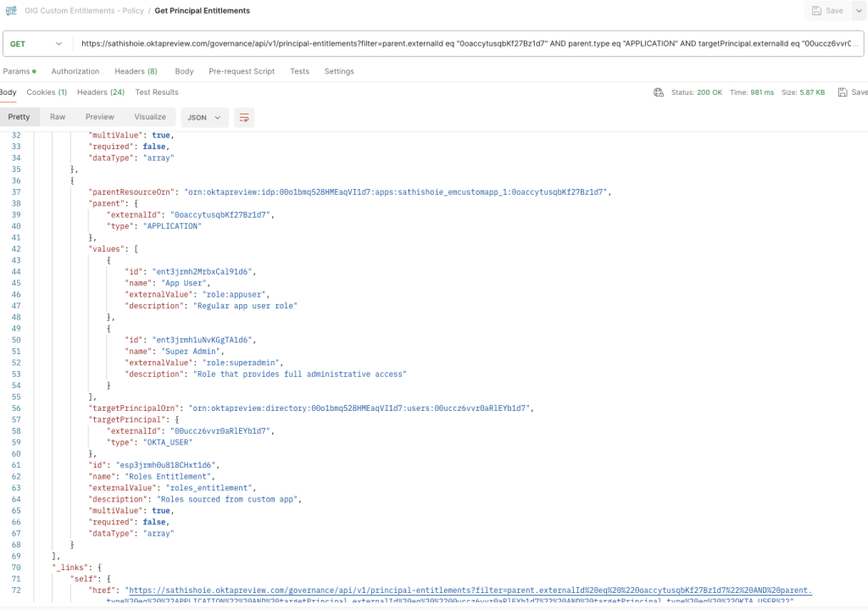This screenshot has height=610, width=868.
Task: Click the Get Principal Entitlements title
Action: click(202, 10)
